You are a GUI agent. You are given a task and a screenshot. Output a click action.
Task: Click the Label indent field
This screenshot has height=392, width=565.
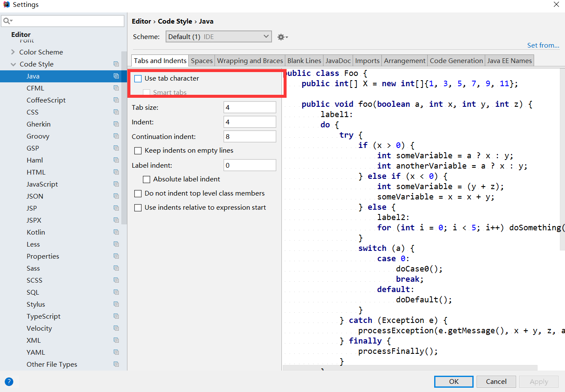pyautogui.click(x=250, y=165)
